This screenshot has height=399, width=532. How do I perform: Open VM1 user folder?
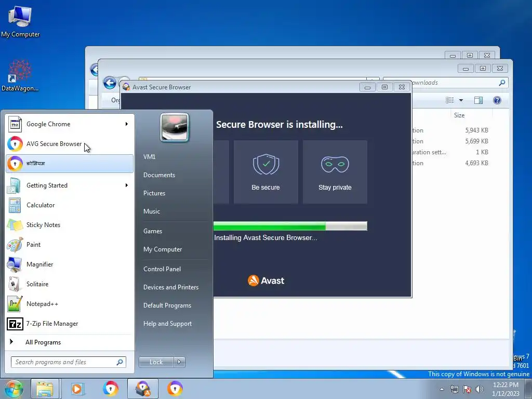pyautogui.click(x=149, y=157)
